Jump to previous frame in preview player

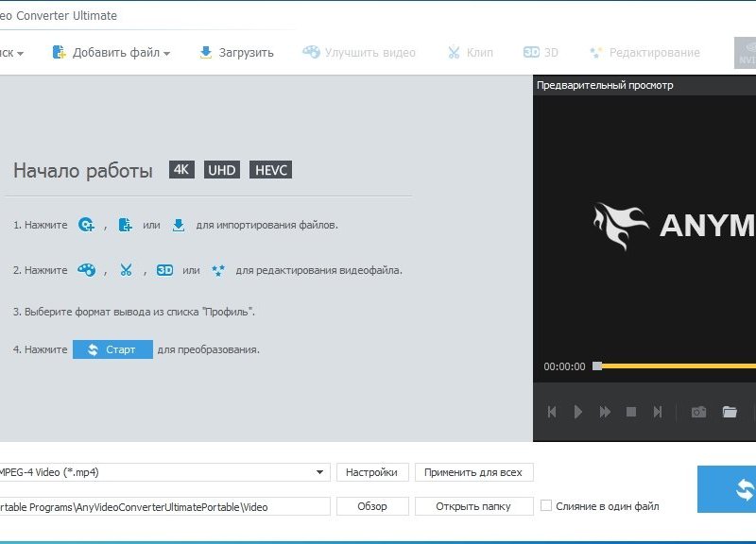pyautogui.click(x=552, y=412)
